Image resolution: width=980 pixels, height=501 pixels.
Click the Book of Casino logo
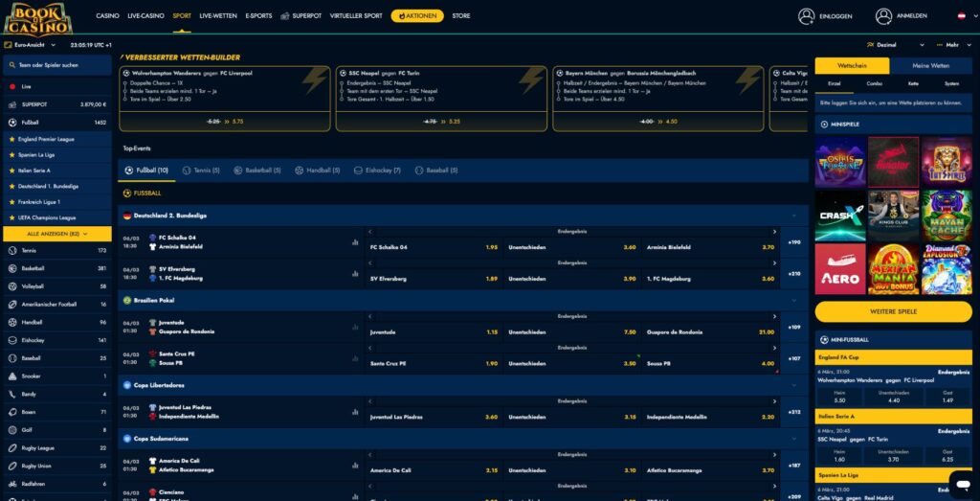37,18
